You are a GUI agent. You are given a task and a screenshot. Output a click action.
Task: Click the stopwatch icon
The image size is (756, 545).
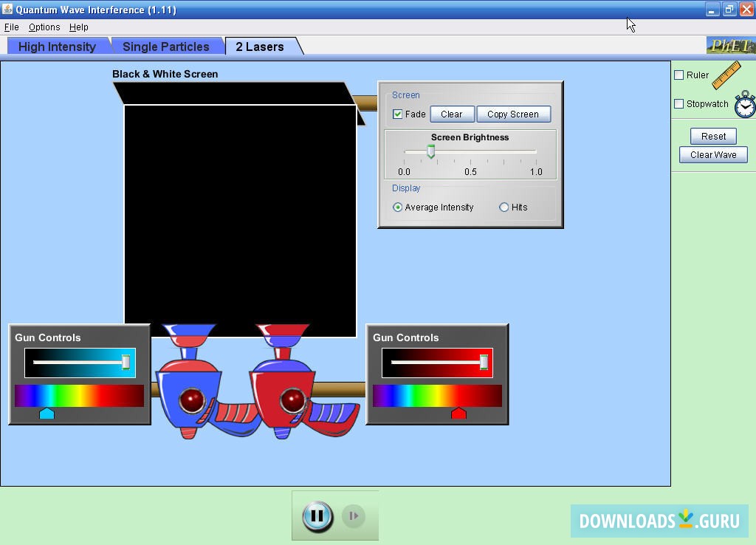coord(745,104)
